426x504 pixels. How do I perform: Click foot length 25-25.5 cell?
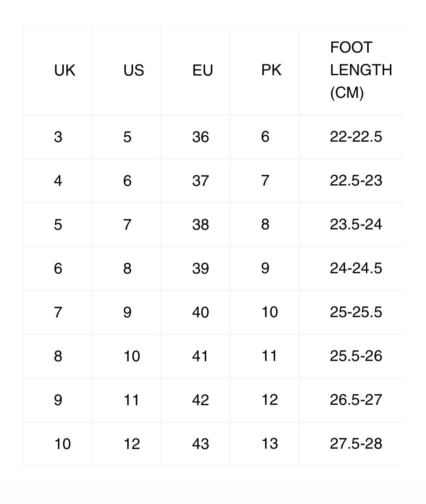pyautogui.click(x=356, y=312)
